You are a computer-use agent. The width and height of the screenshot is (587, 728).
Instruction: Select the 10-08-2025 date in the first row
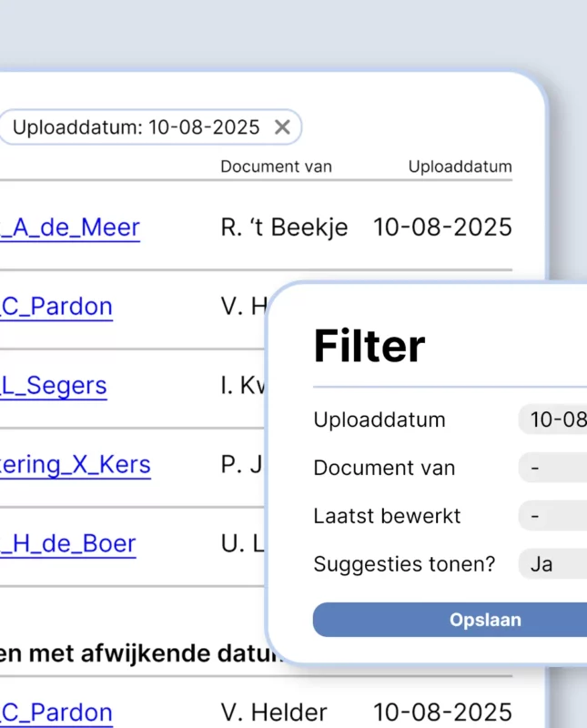coord(442,227)
